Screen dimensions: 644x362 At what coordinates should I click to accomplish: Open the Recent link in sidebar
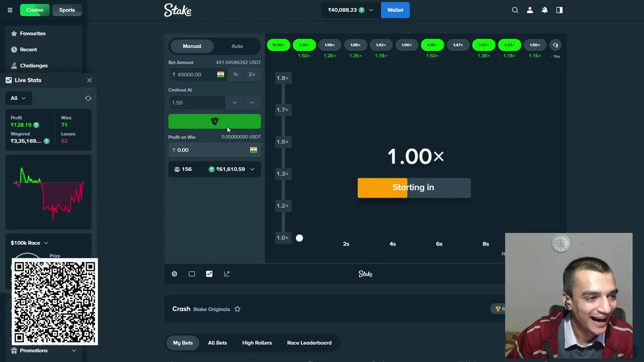click(28, 49)
